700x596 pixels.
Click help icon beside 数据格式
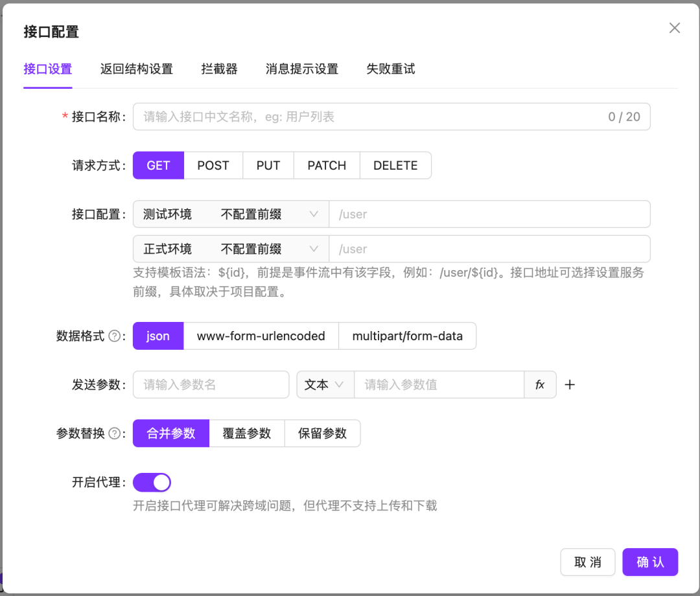pos(114,336)
